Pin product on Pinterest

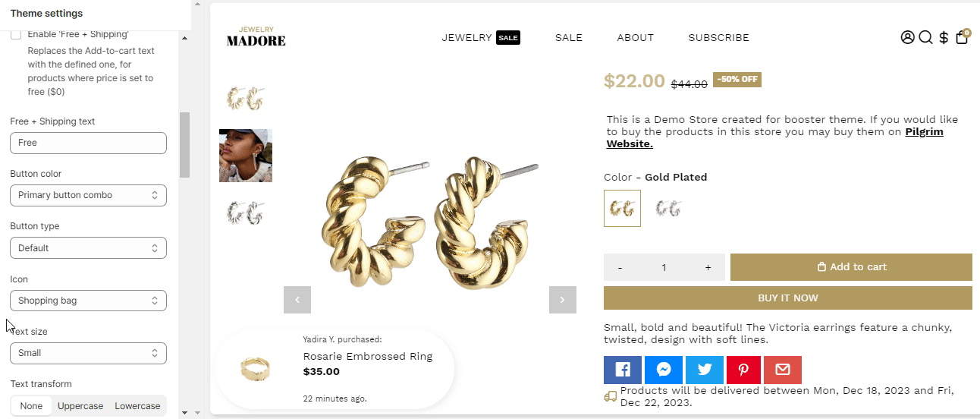click(743, 370)
